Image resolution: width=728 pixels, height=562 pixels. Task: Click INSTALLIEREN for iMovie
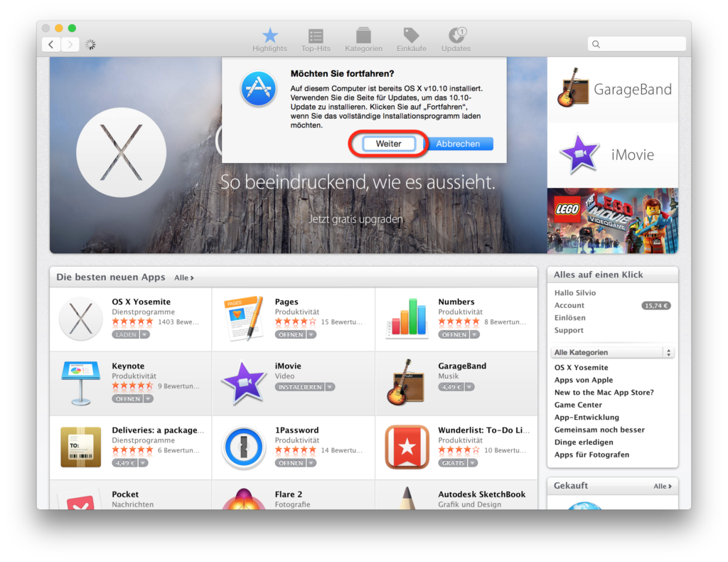point(299,387)
